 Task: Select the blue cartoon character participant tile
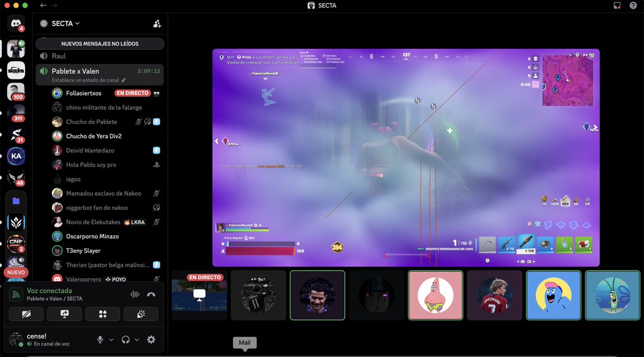tap(553, 295)
